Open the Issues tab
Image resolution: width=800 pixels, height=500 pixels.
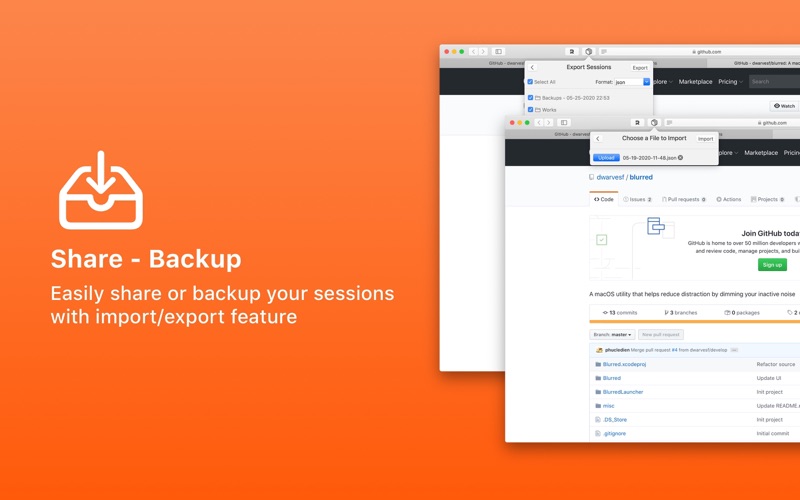click(x=637, y=199)
